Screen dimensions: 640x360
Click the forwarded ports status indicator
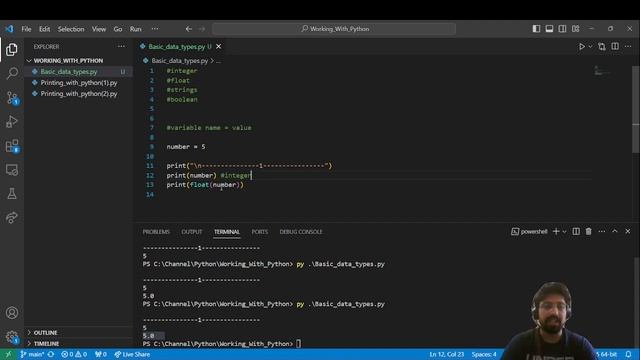coord(100,354)
